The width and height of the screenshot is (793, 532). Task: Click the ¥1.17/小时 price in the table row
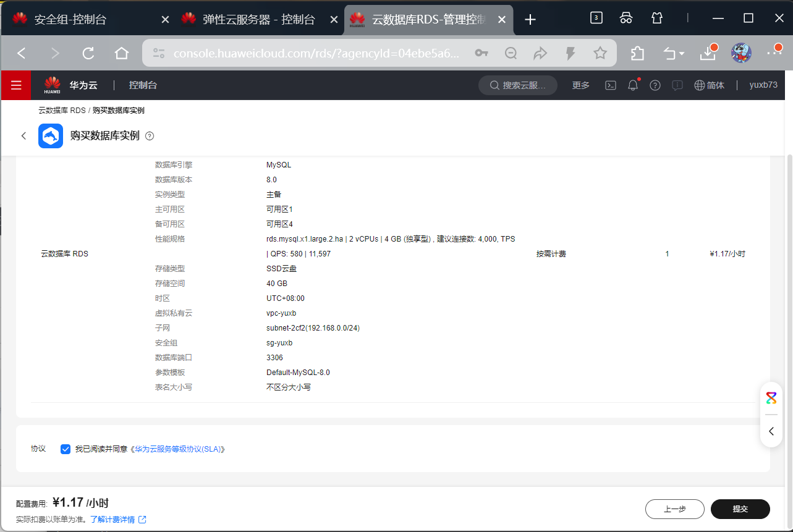[727, 254]
